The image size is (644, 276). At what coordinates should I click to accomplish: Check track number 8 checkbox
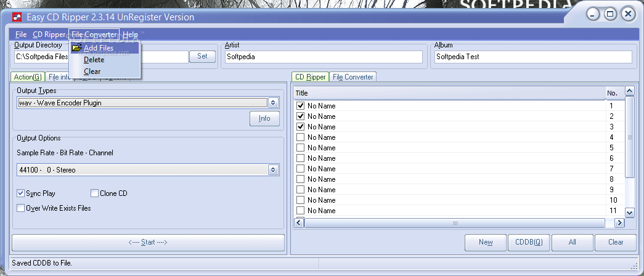tap(300, 179)
